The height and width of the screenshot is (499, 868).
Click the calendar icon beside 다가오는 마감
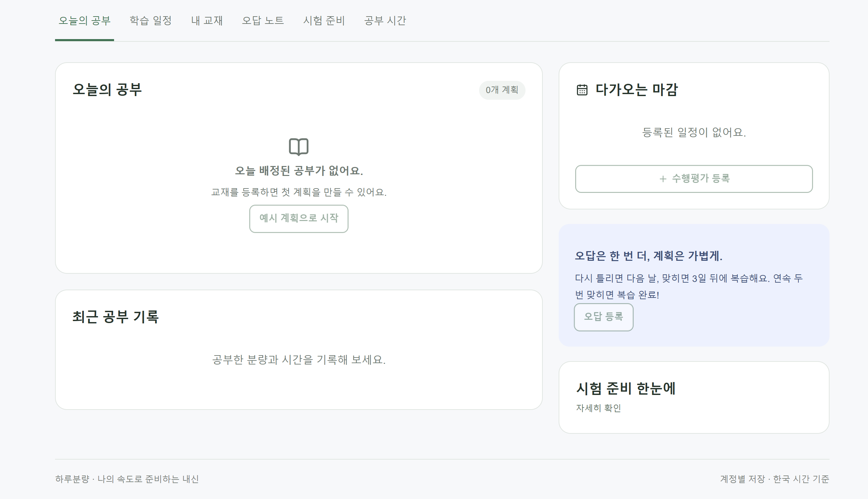pyautogui.click(x=582, y=90)
